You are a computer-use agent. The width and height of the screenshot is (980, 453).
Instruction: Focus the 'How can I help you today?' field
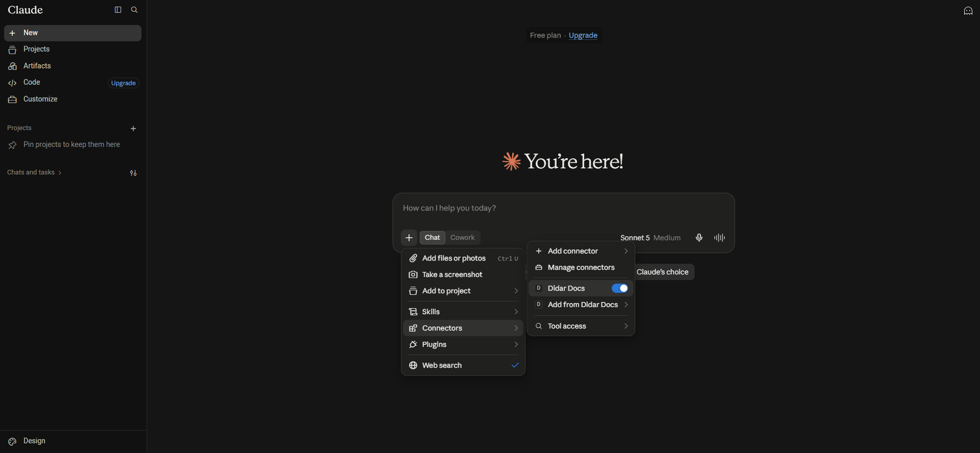pos(563,208)
